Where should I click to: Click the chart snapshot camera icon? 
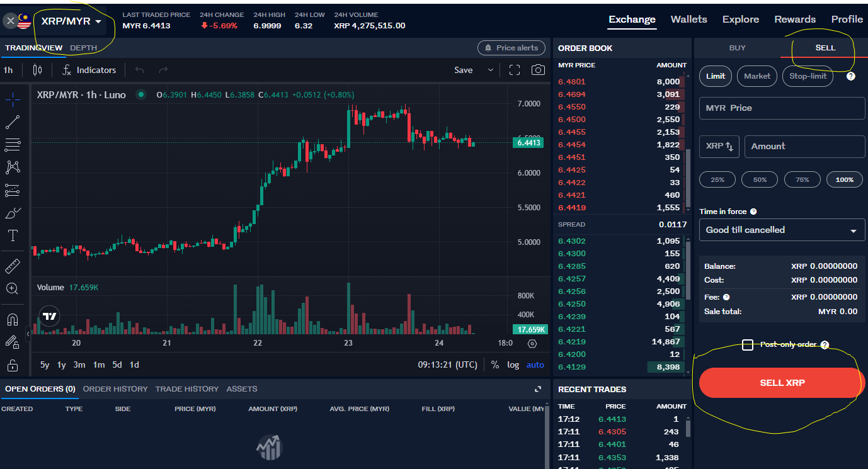(537, 70)
